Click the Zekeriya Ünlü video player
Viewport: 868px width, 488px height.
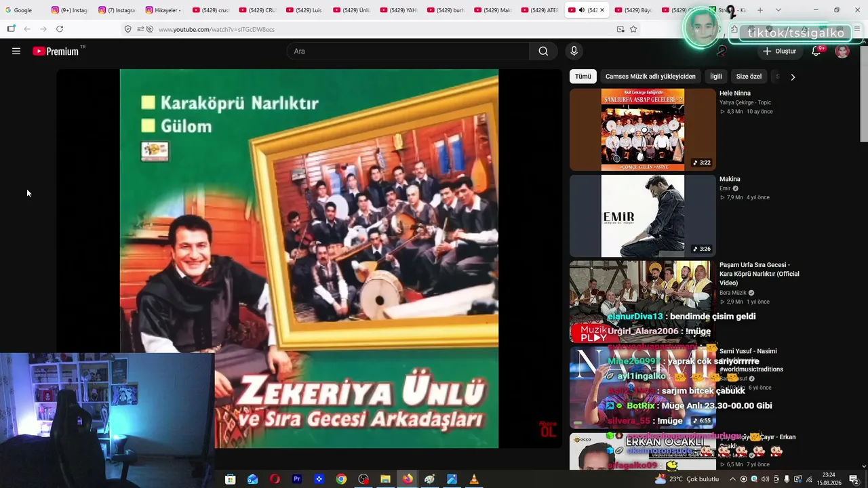click(309, 258)
